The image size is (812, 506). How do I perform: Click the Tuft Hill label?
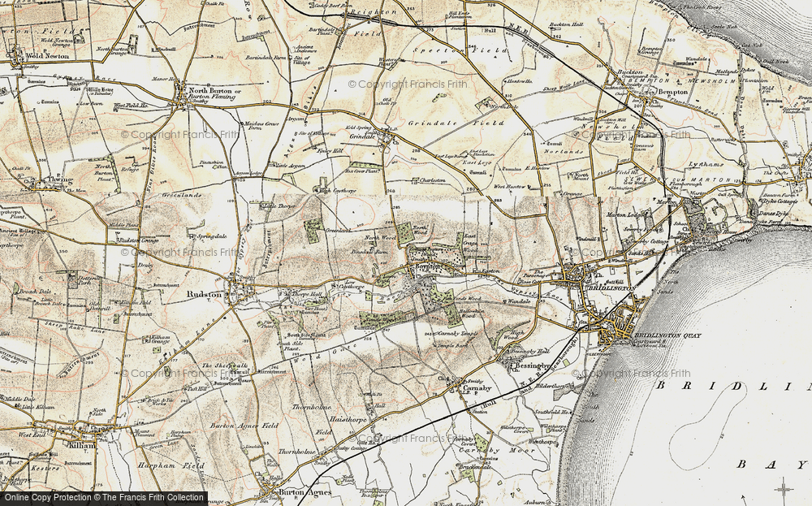pos(197,388)
